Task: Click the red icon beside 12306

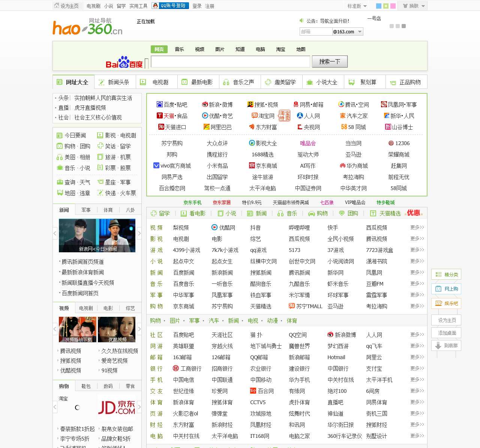Action: [x=391, y=143]
